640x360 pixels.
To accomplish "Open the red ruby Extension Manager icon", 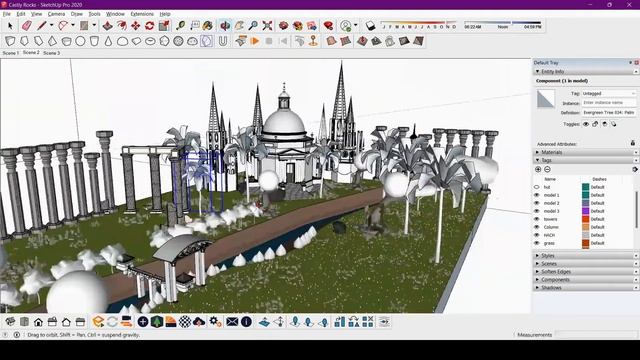I will (x=328, y=26).
